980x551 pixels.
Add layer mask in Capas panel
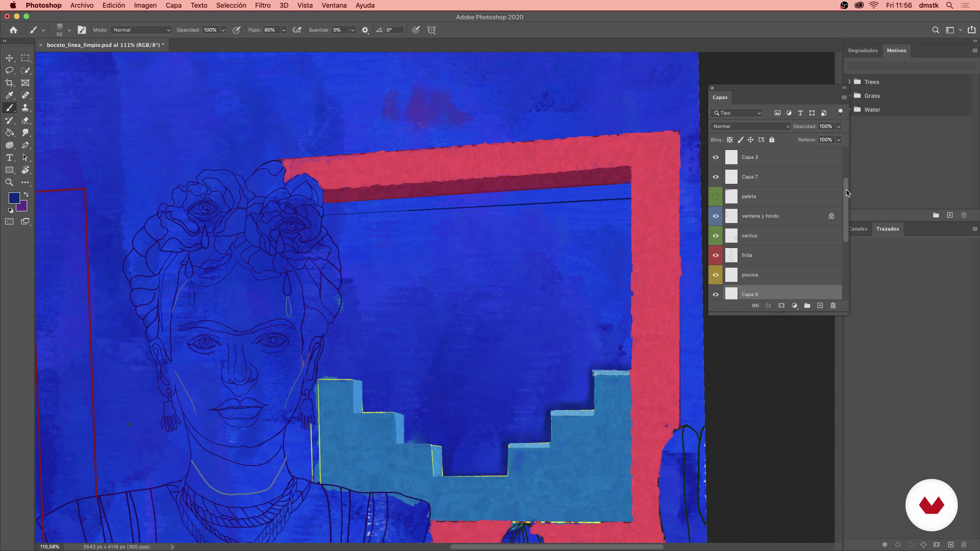(781, 306)
